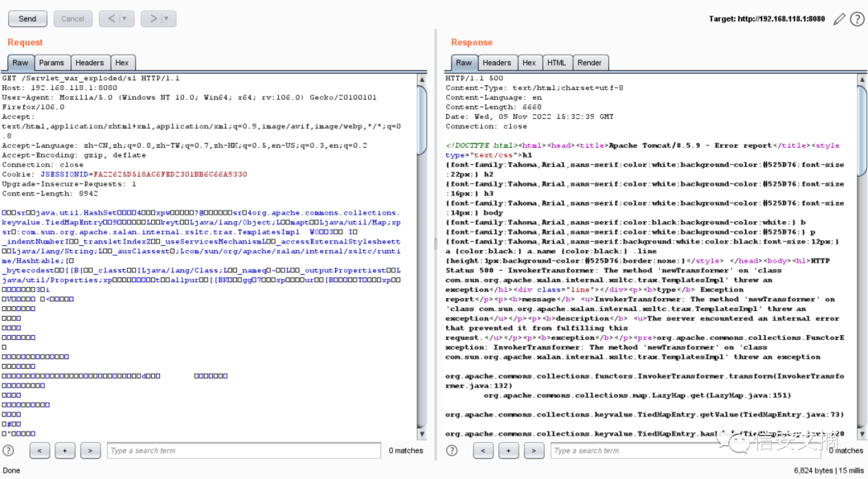Click response search next match button
This screenshot has width=868, height=479.
pyautogui.click(x=534, y=451)
